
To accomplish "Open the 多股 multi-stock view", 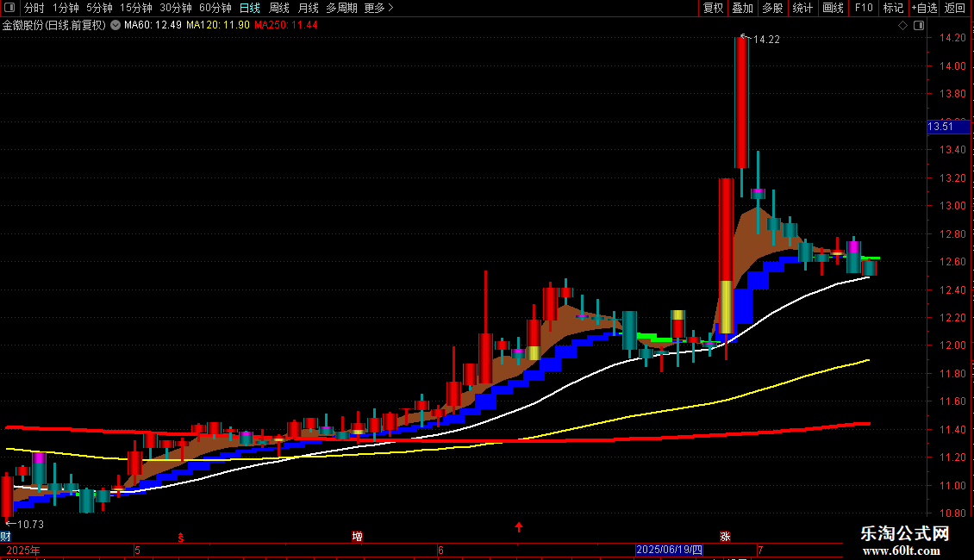I will pyautogui.click(x=773, y=8).
